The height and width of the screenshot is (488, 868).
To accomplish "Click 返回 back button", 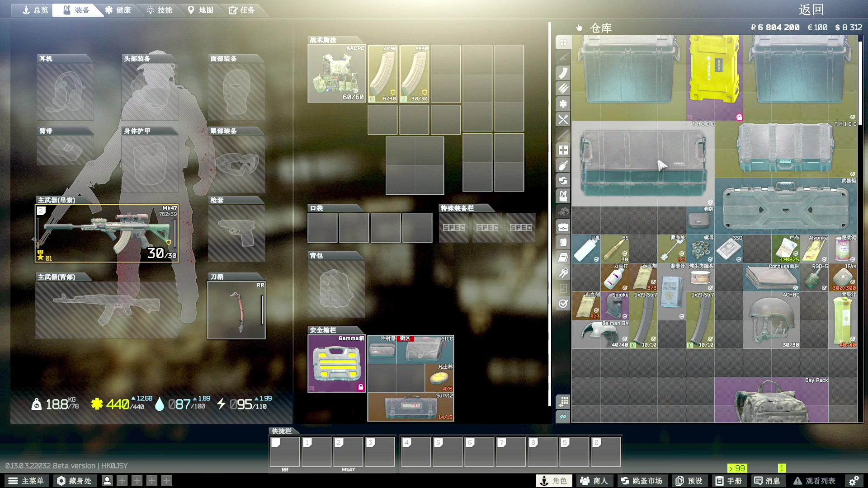I will 811,9.
